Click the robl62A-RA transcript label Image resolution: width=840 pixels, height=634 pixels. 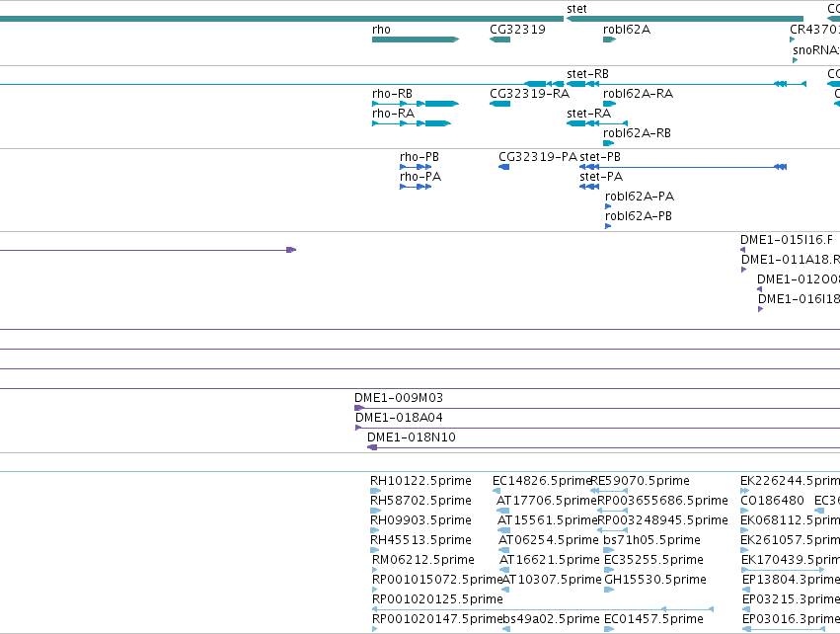click(x=638, y=94)
